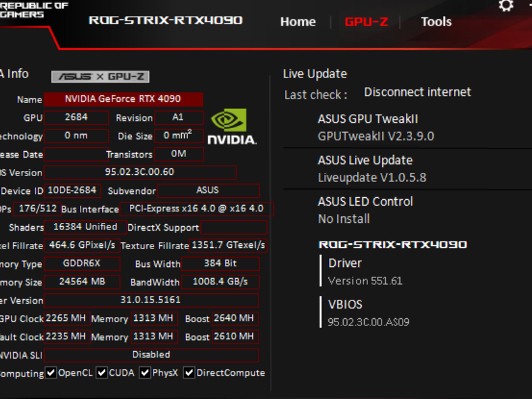Click the Subvendor field ASUS

pyautogui.click(x=208, y=191)
